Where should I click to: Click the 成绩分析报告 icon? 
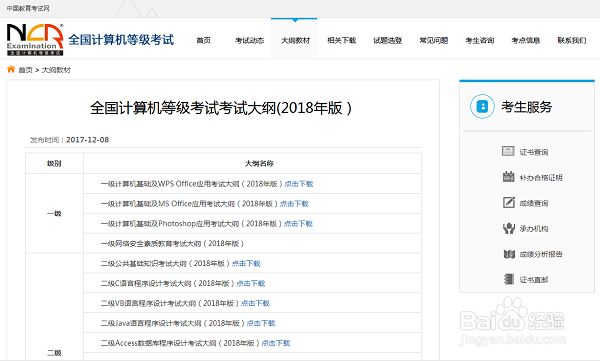509,254
